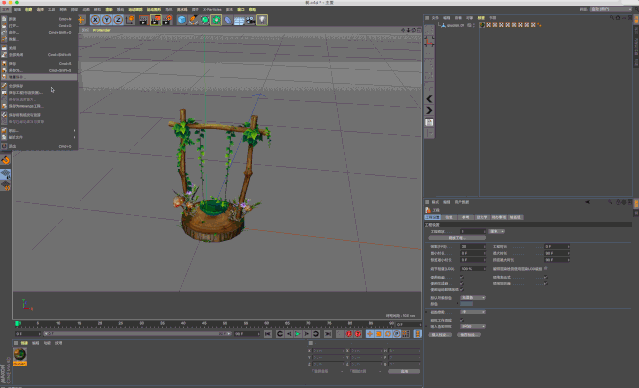
Task: Click the Floor environment grid icon
Action: [239, 20]
